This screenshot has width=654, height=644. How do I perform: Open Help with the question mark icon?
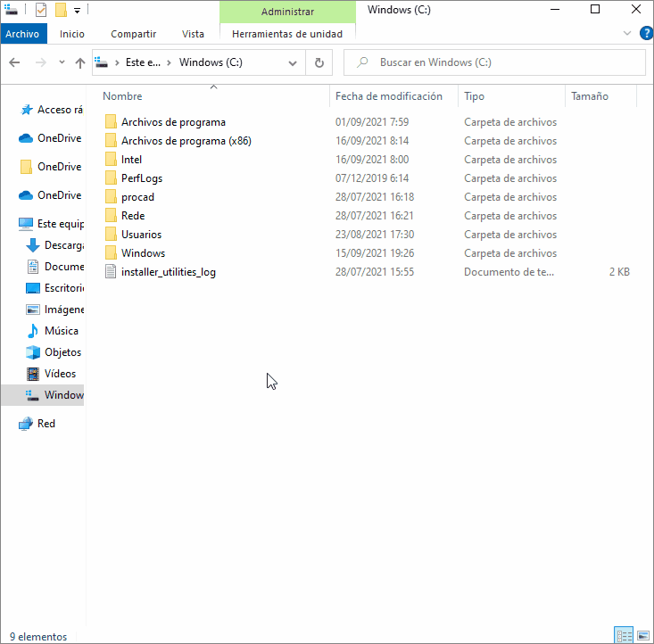(646, 33)
